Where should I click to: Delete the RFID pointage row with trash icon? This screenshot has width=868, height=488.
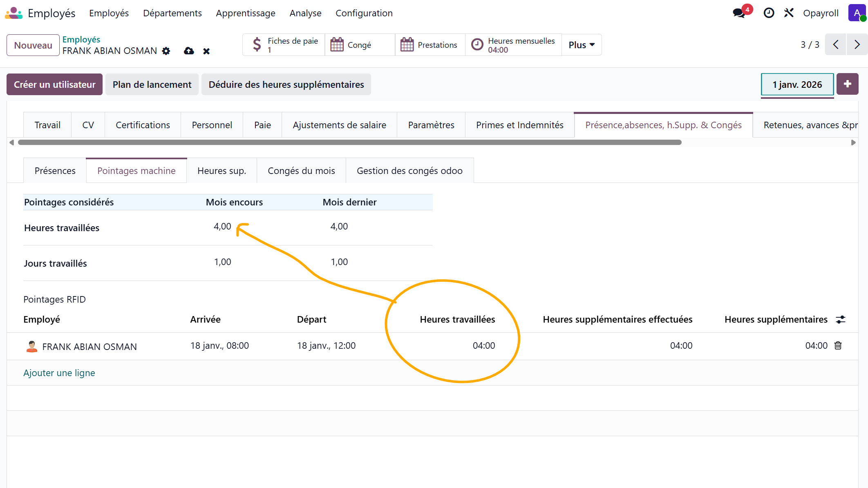pos(838,345)
